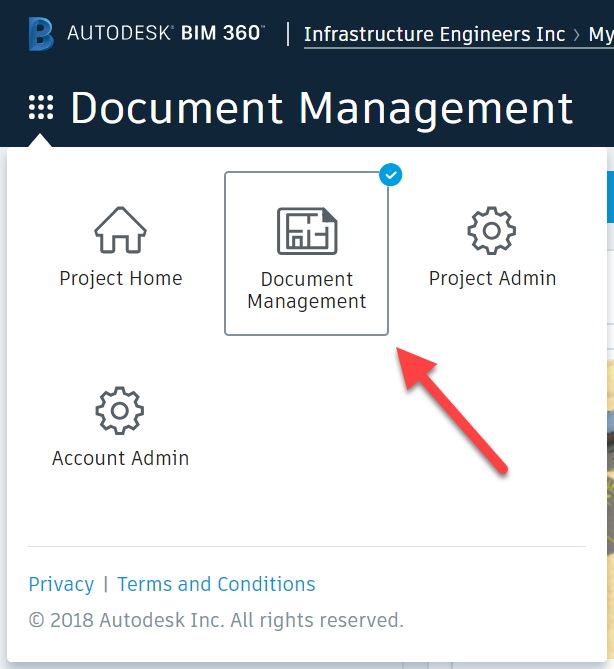Click the Infrastructure Engineers Inc account link

434,34
